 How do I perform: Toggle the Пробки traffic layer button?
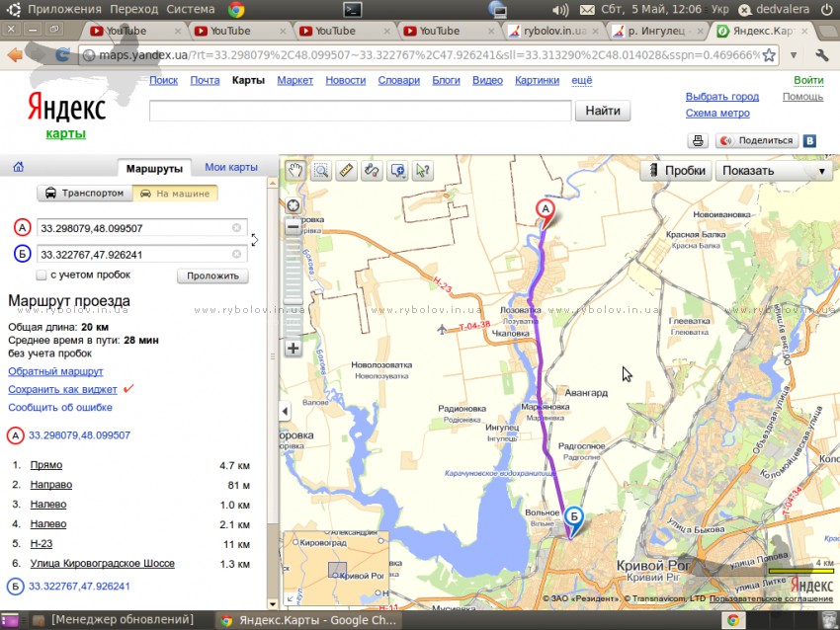tap(676, 170)
